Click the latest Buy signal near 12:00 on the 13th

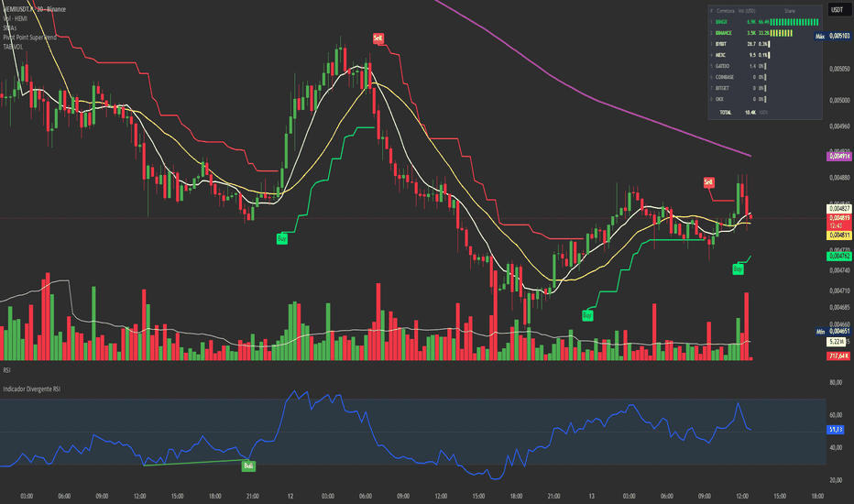738,269
